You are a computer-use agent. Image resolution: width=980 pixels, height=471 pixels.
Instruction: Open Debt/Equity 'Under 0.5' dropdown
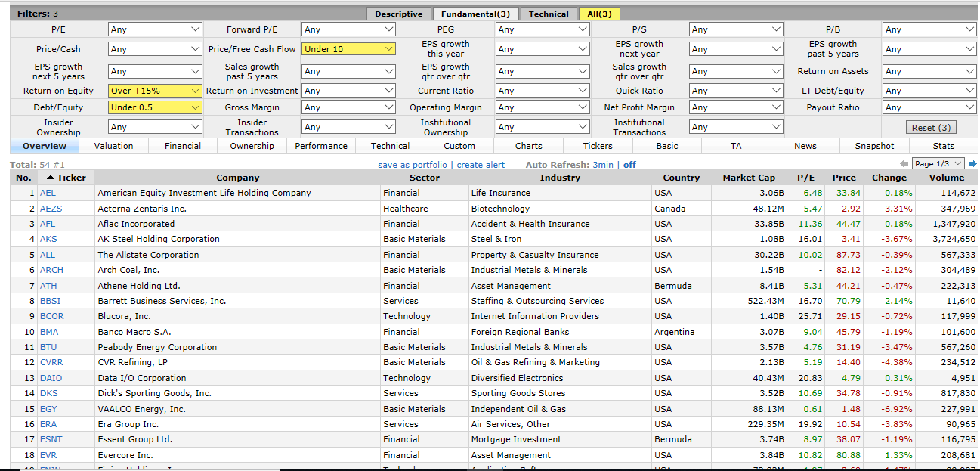pyautogui.click(x=155, y=107)
